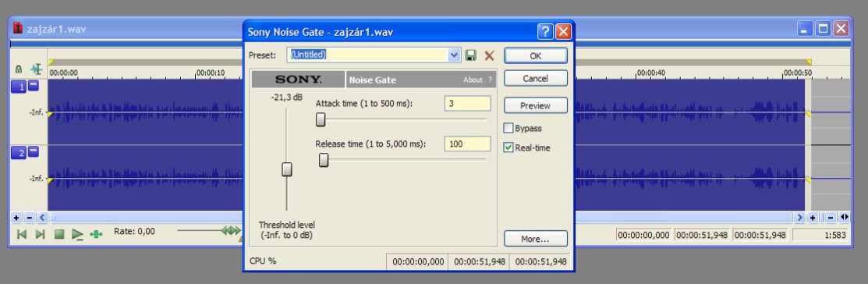Image resolution: width=868 pixels, height=284 pixels.
Task: Go to start of zajzár1.wav
Action: tap(22, 234)
